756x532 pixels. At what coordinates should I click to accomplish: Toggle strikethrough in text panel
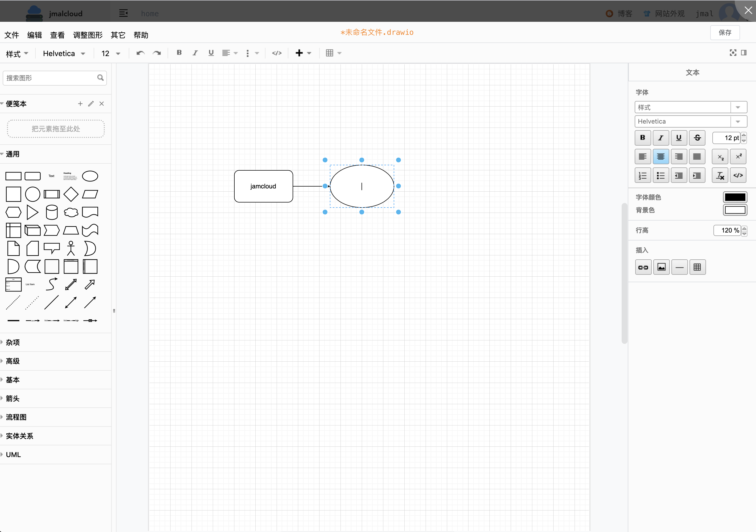(x=697, y=138)
